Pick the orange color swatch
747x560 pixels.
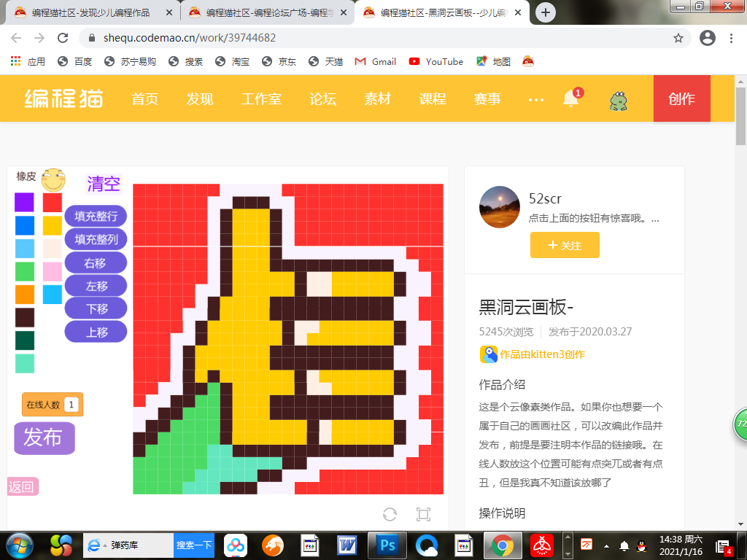coord(24,295)
